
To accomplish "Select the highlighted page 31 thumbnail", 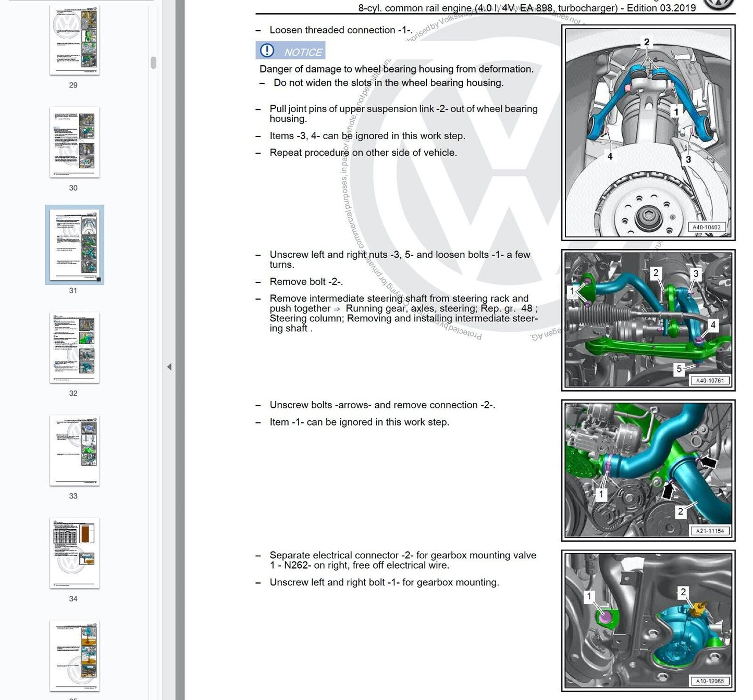I will tap(75, 244).
